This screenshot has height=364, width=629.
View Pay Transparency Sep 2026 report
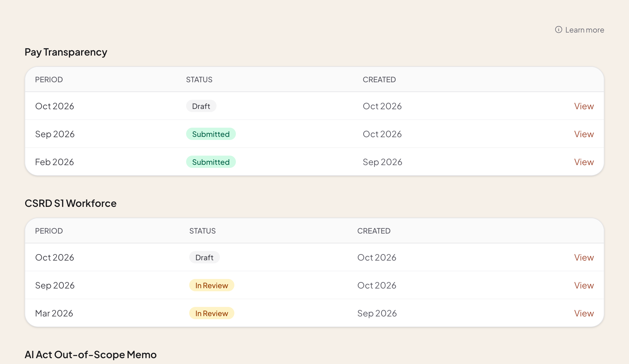point(584,134)
